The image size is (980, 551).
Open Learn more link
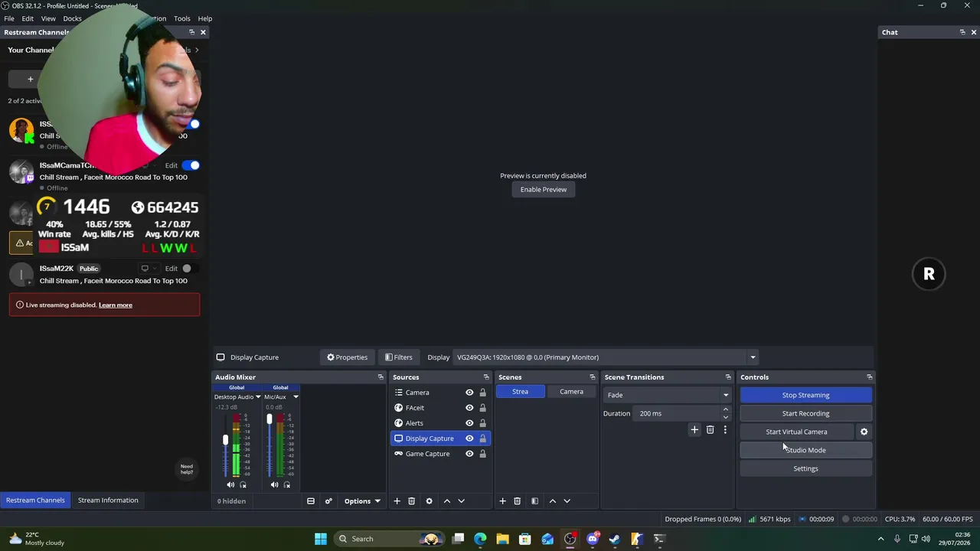(x=116, y=305)
